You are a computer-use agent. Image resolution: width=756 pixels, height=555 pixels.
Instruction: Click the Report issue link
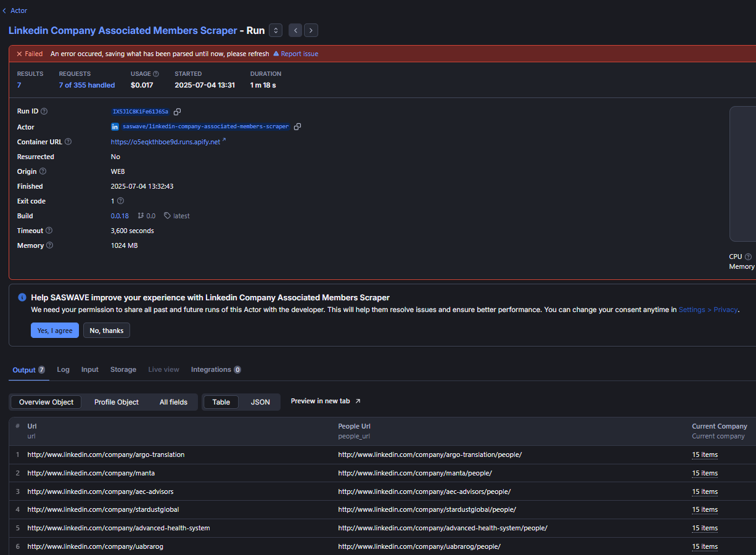tap(295, 54)
